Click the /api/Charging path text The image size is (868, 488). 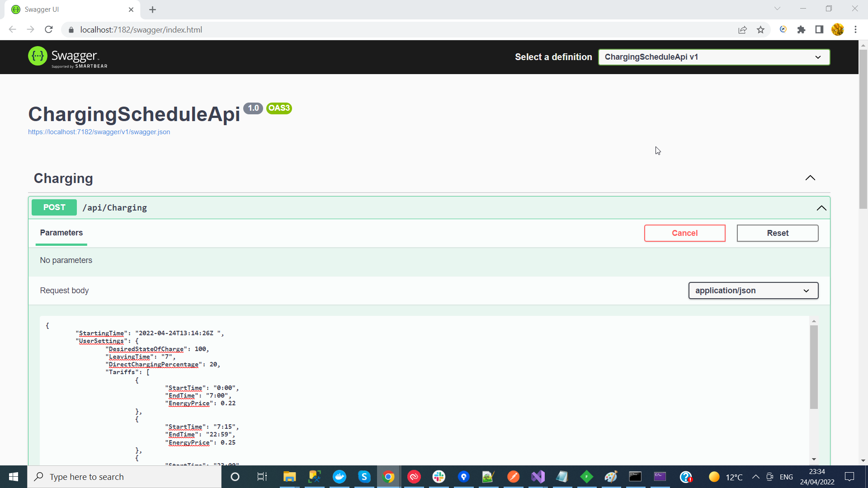click(115, 208)
